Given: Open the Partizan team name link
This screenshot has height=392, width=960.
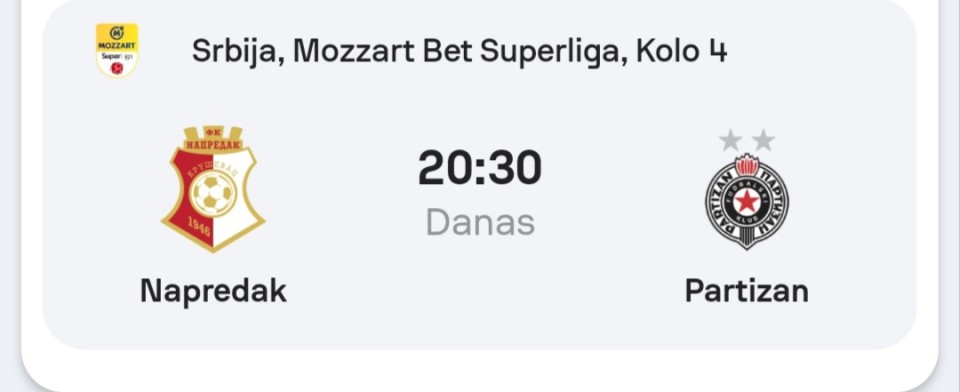Looking at the screenshot, I should (x=746, y=290).
